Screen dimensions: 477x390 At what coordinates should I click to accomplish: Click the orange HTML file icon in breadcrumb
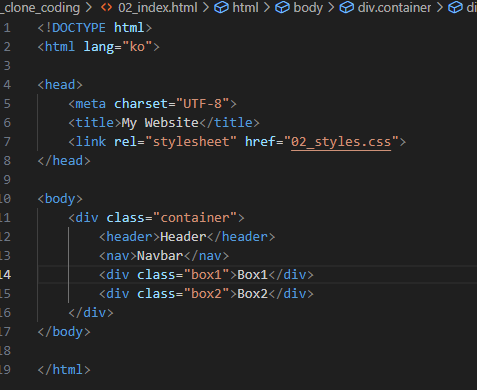point(107,7)
